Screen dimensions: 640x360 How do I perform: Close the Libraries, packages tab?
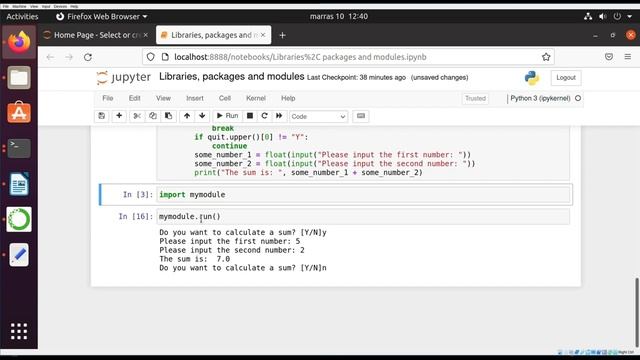tap(263, 35)
